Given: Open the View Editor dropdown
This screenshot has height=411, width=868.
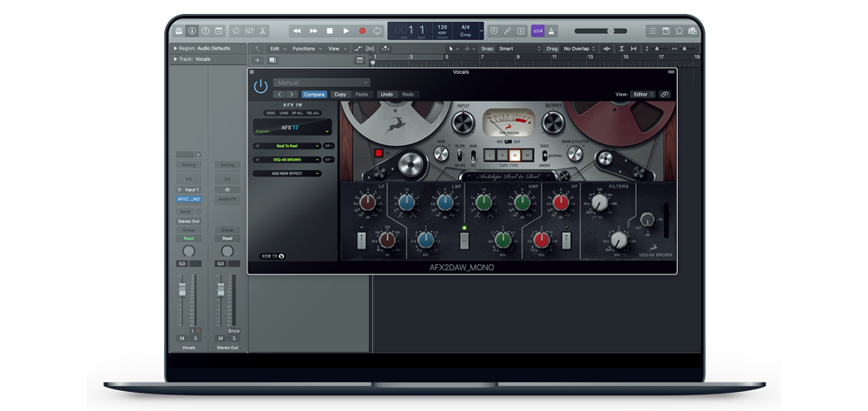Looking at the screenshot, I should 642,94.
